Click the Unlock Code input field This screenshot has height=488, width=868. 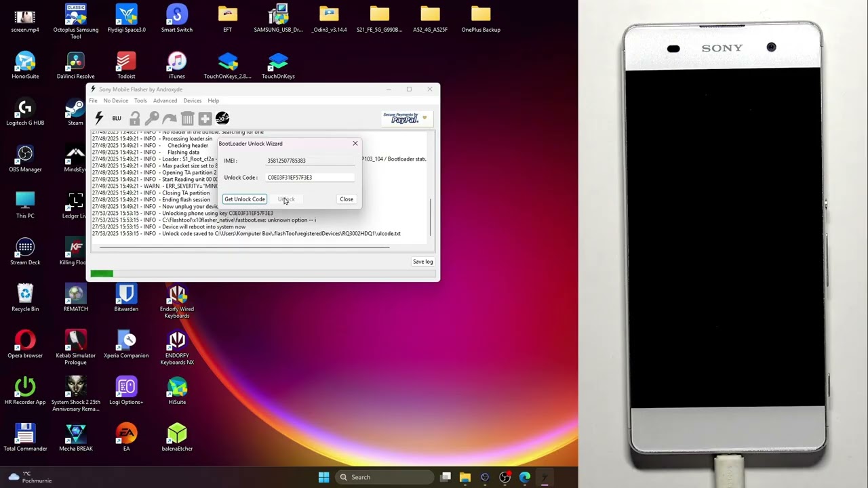310,178
